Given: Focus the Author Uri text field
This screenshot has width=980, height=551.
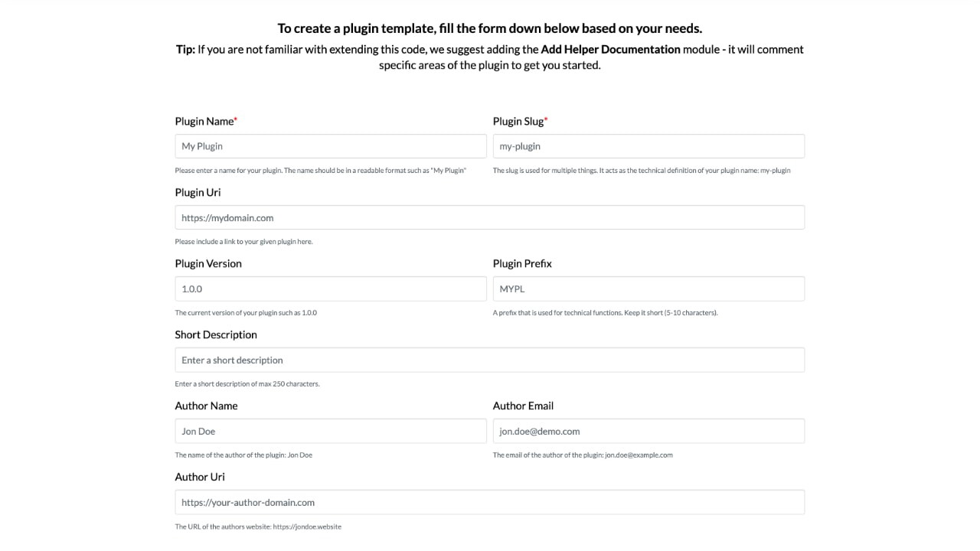Looking at the screenshot, I should point(489,502).
